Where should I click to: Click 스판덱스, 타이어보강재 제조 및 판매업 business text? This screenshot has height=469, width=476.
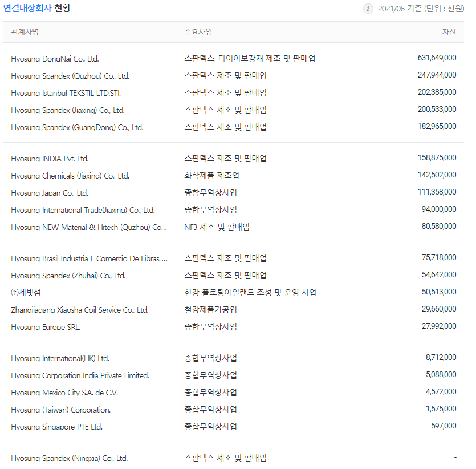(250, 58)
